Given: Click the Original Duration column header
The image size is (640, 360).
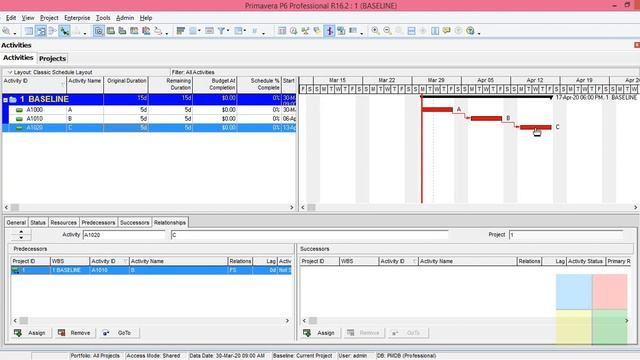Looking at the screenshot, I should click(126, 84).
